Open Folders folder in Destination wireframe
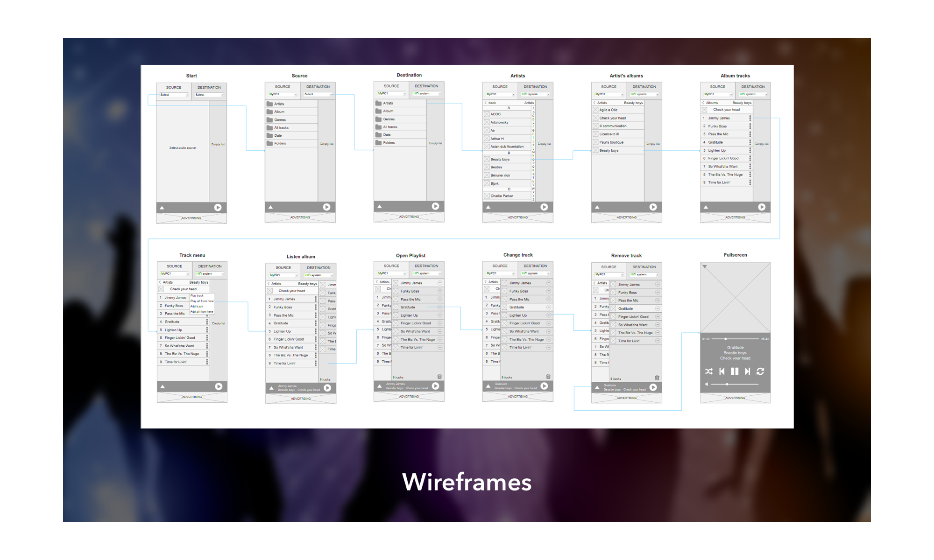This screenshot has width=934, height=560. point(400,143)
